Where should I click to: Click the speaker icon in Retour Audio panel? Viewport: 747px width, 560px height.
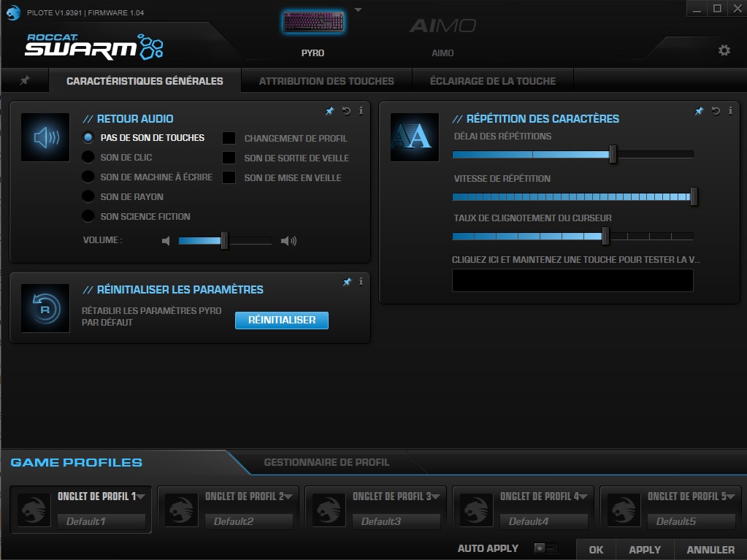45,137
